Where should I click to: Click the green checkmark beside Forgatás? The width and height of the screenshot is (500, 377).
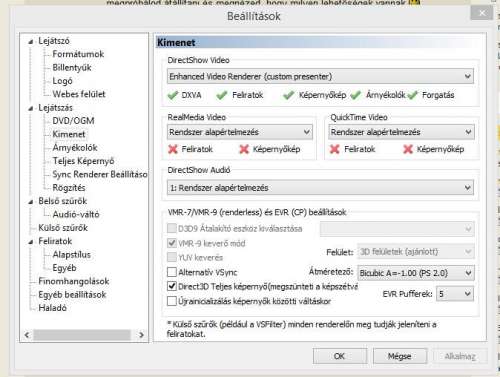point(413,95)
